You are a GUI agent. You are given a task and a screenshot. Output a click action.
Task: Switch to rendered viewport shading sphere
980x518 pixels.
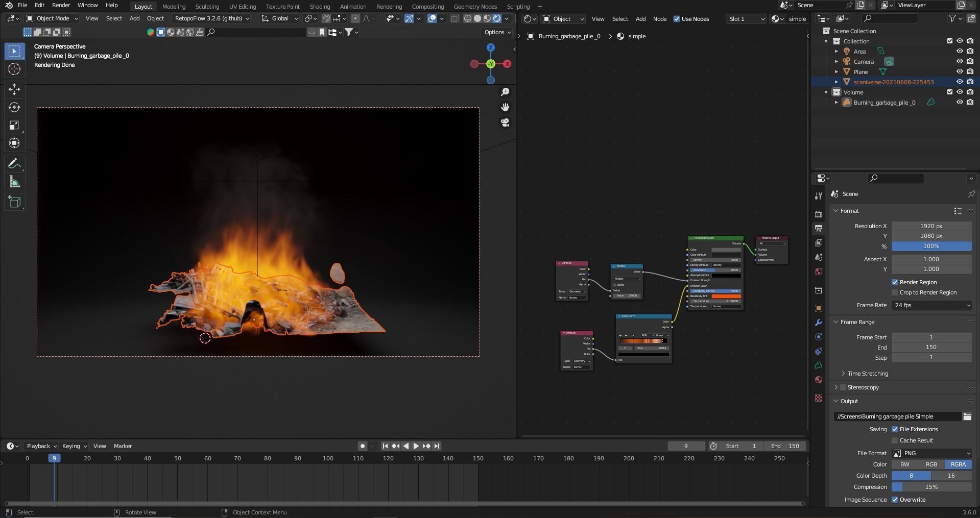coord(497,18)
